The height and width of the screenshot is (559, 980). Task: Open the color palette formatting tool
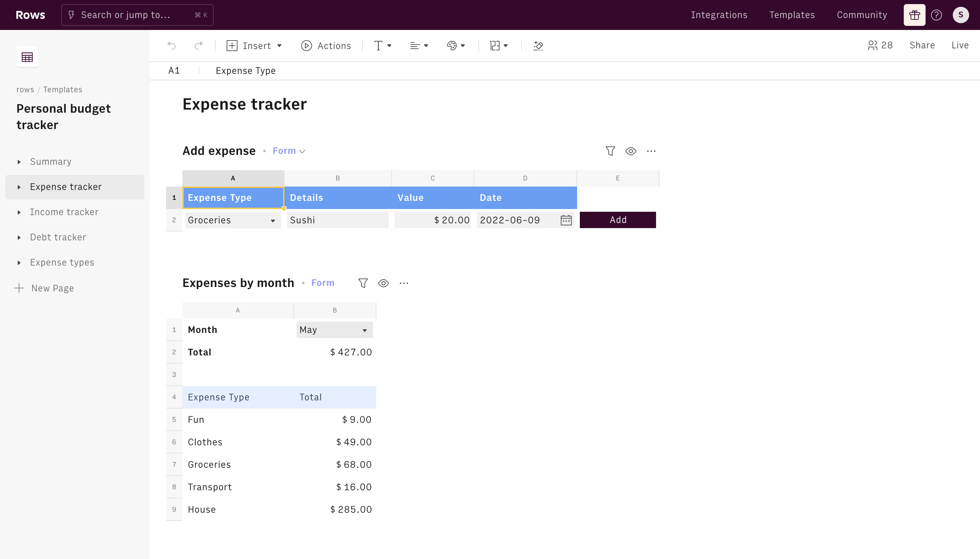(456, 46)
